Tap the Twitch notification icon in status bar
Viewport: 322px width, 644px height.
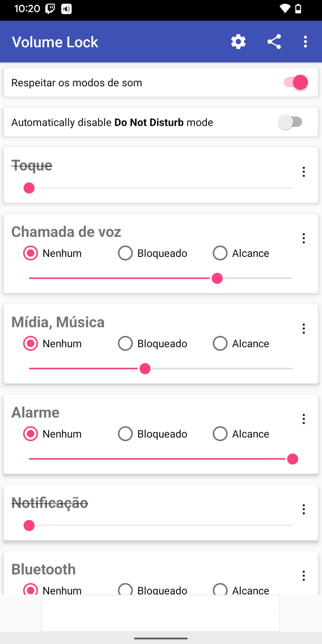(50, 9)
